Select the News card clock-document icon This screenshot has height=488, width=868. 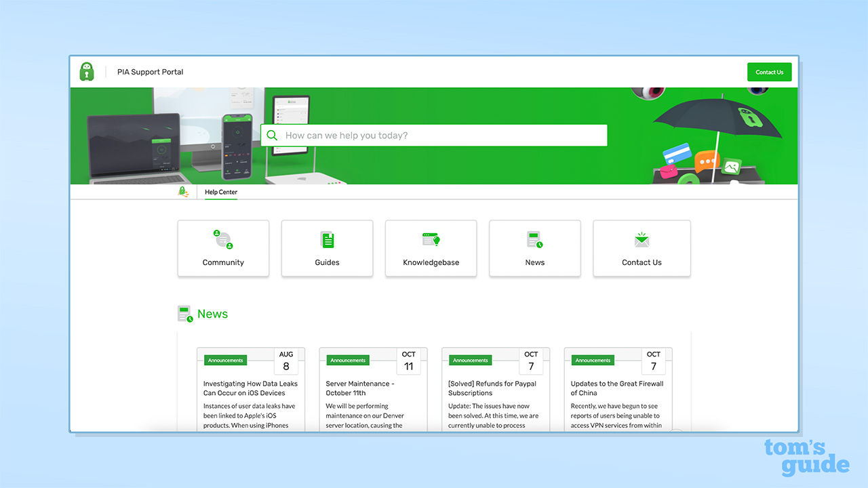point(534,239)
